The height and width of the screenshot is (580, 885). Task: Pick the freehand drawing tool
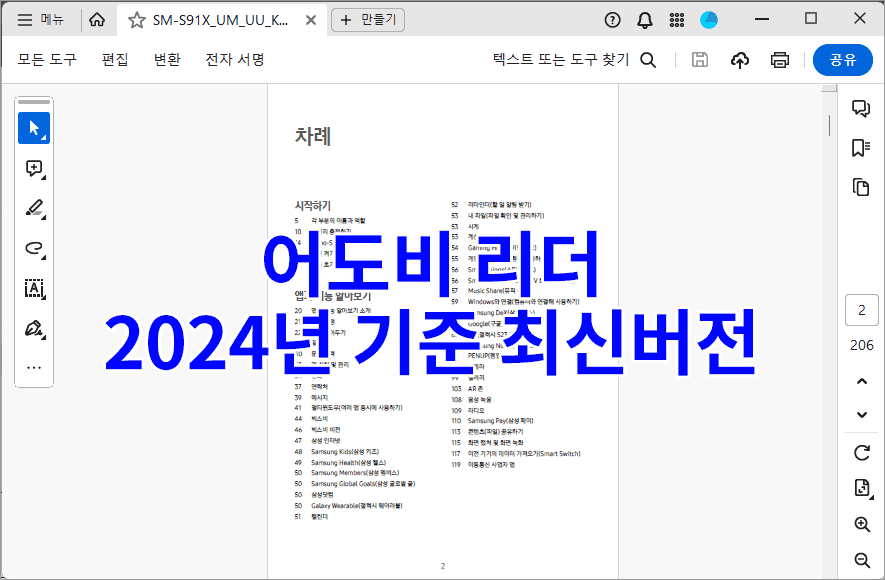pyautogui.click(x=34, y=248)
